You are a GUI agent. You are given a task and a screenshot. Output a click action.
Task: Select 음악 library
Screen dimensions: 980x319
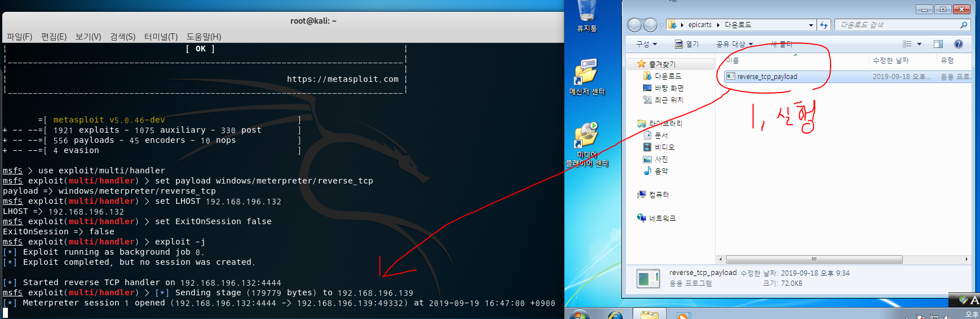pos(661,171)
